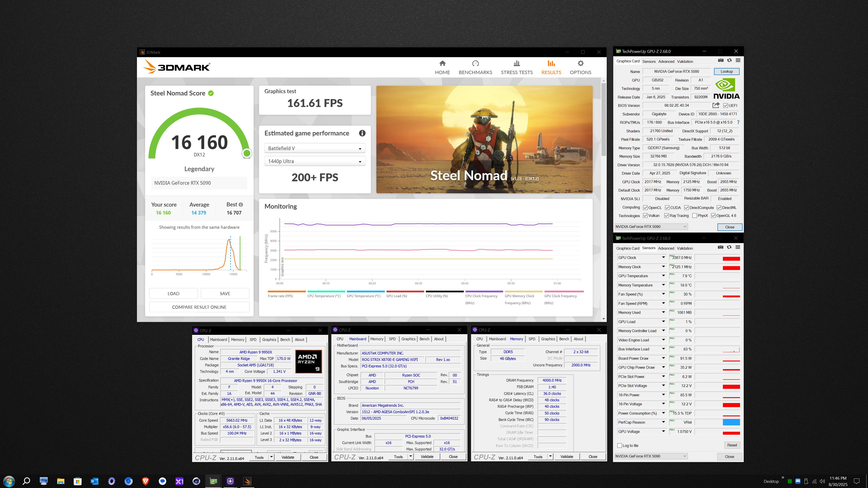
Task: Click Validate in the CPU-Z Memory window
Action: 567,456
